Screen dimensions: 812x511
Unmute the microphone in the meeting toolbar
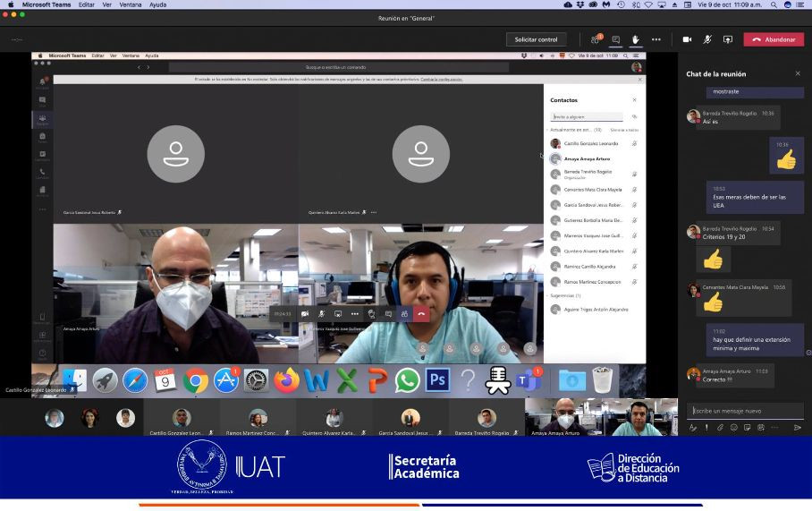pyautogui.click(x=707, y=39)
